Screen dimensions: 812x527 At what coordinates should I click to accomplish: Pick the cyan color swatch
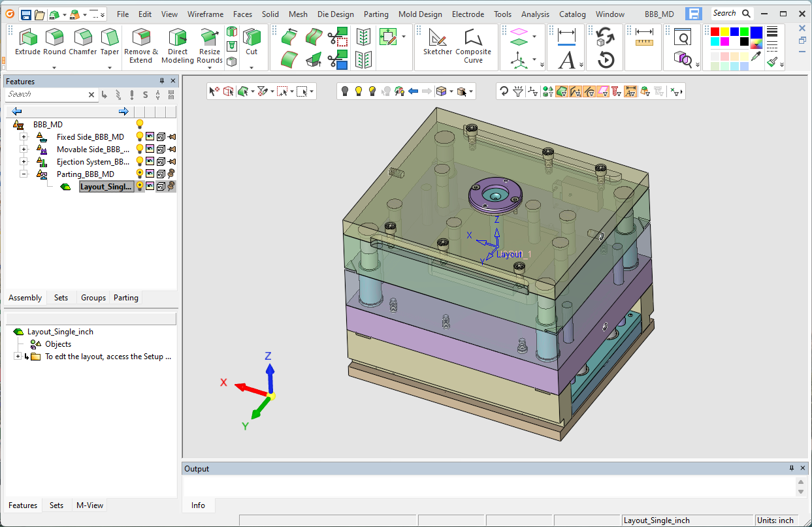[715, 42]
